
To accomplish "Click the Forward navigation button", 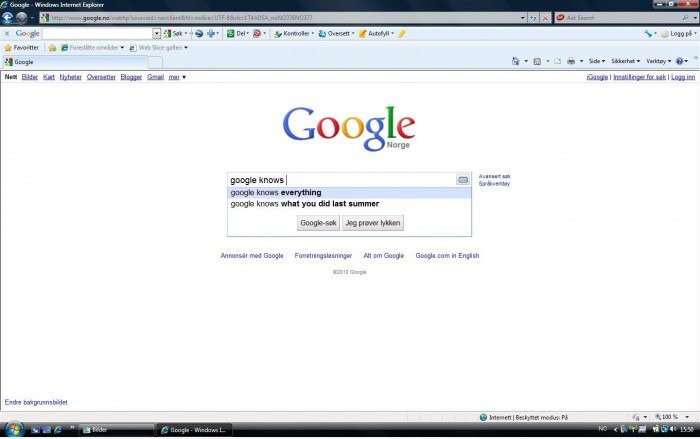I will click(x=21, y=18).
